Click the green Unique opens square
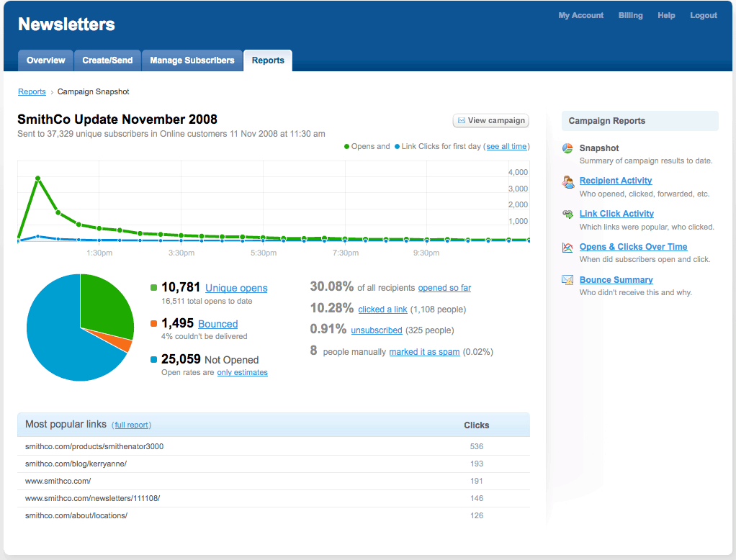 coord(153,288)
